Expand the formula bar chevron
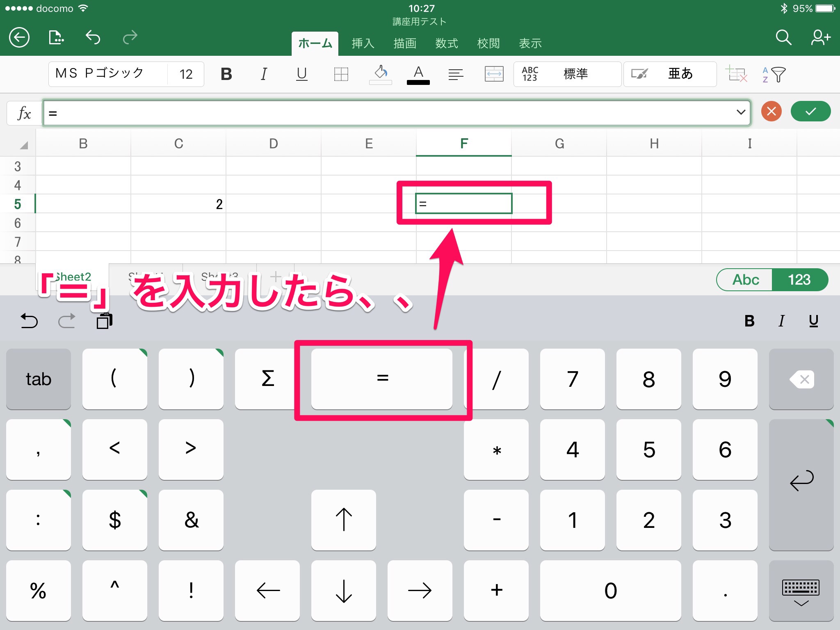Screen dimensions: 840x630 coord(740,112)
